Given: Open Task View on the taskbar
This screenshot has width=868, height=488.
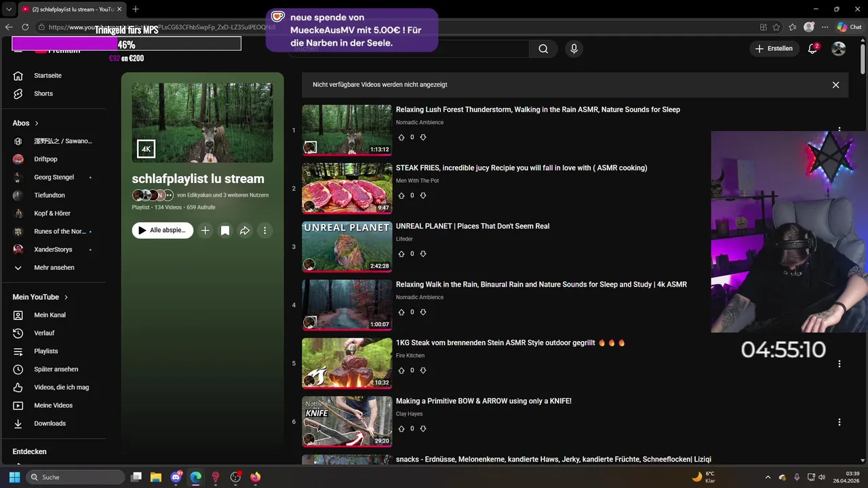Looking at the screenshot, I should 136,477.
